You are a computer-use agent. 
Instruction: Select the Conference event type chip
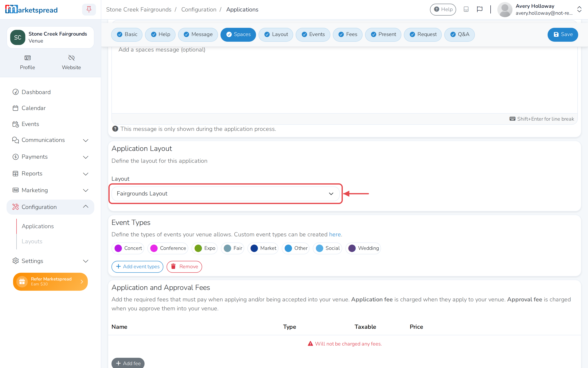tap(168, 248)
